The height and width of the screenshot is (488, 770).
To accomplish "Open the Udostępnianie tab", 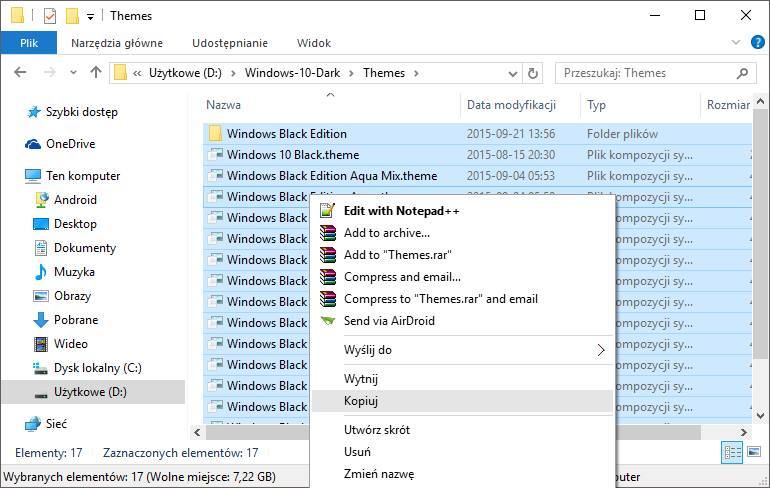I will click(230, 43).
